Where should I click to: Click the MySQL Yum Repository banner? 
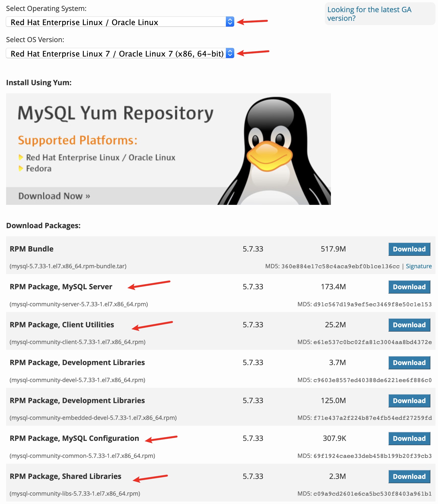[169, 149]
